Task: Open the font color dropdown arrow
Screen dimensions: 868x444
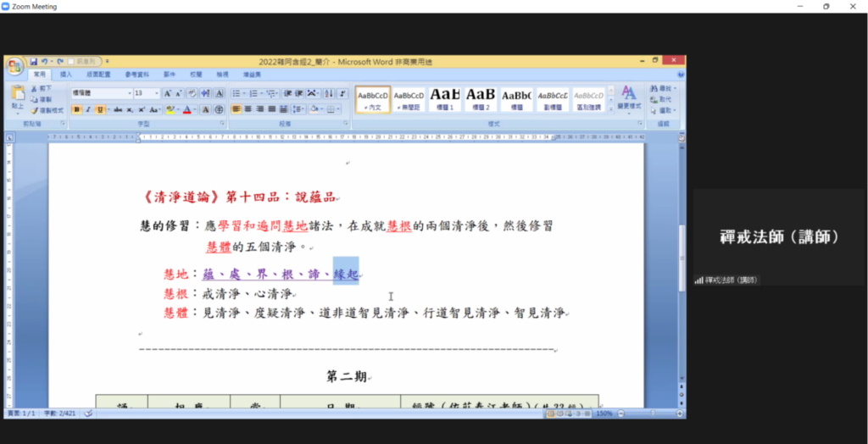Action: 196,110
